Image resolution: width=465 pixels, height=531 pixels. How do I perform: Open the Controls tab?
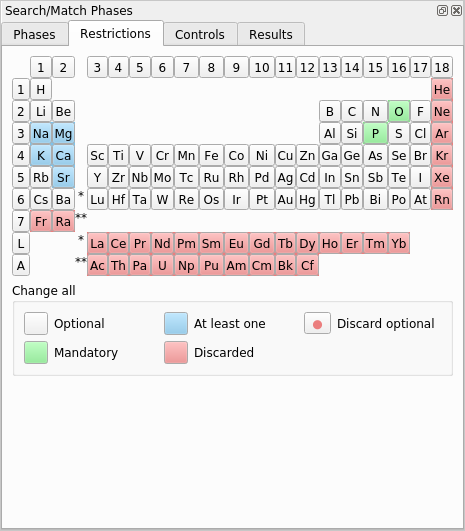[x=200, y=34]
